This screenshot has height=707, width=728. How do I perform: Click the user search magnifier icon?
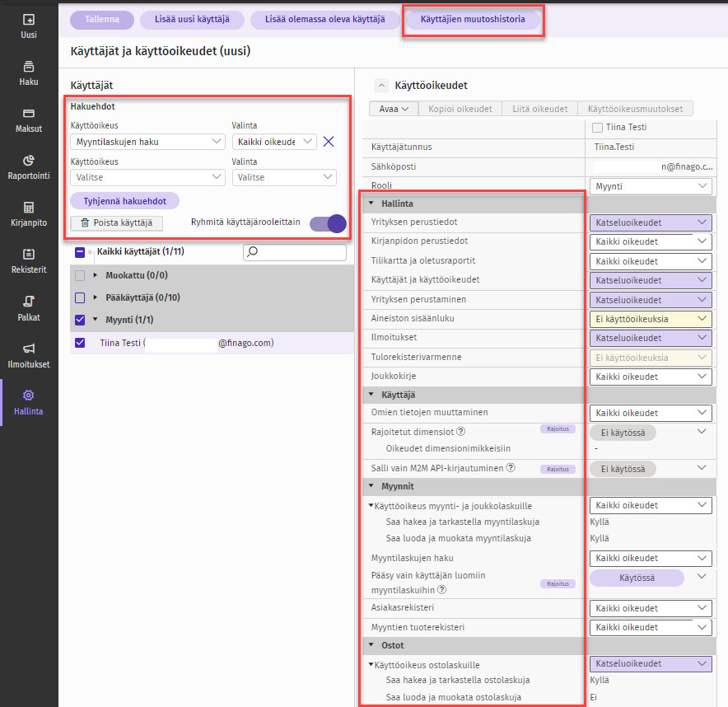pyautogui.click(x=253, y=252)
